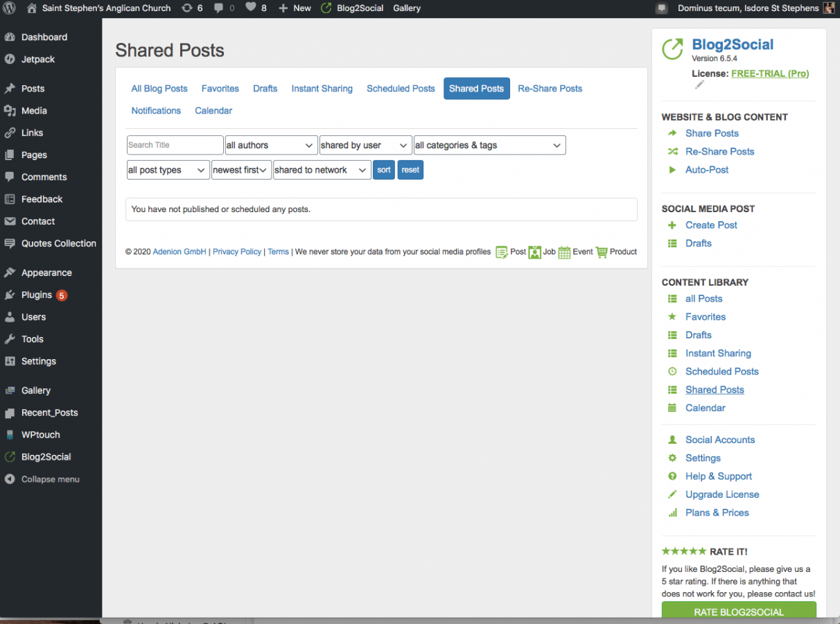Viewport: 840px width, 624px height.
Task: Click the Settings icon in left sidebar
Action: 10,362
